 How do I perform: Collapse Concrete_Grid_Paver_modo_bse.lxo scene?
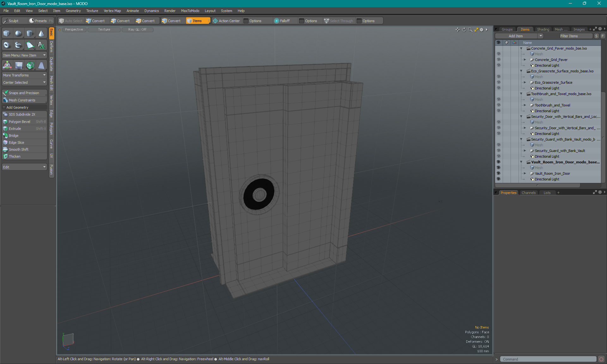pyautogui.click(x=521, y=48)
